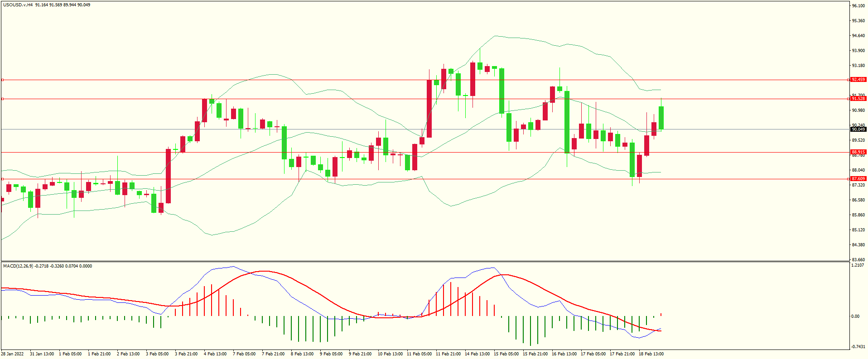
Task: Click the 3 Feb 05:00 time label
Action: pyautogui.click(x=157, y=354)
